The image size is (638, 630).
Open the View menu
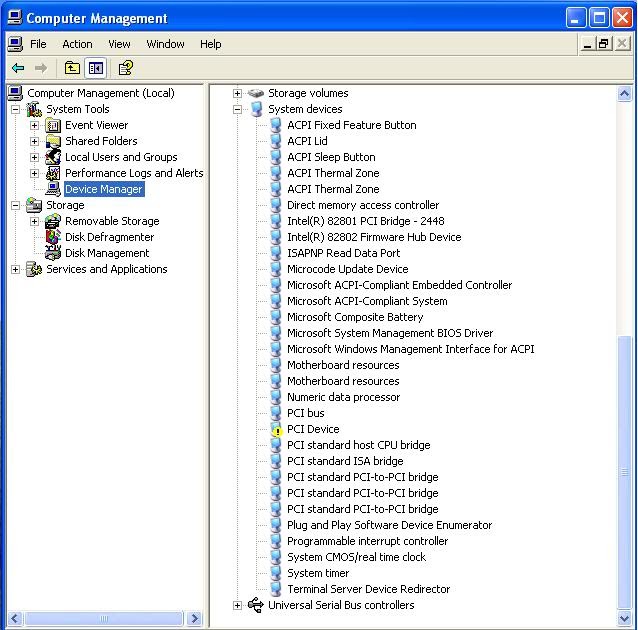pyautogui.click(x=119, y=44)
